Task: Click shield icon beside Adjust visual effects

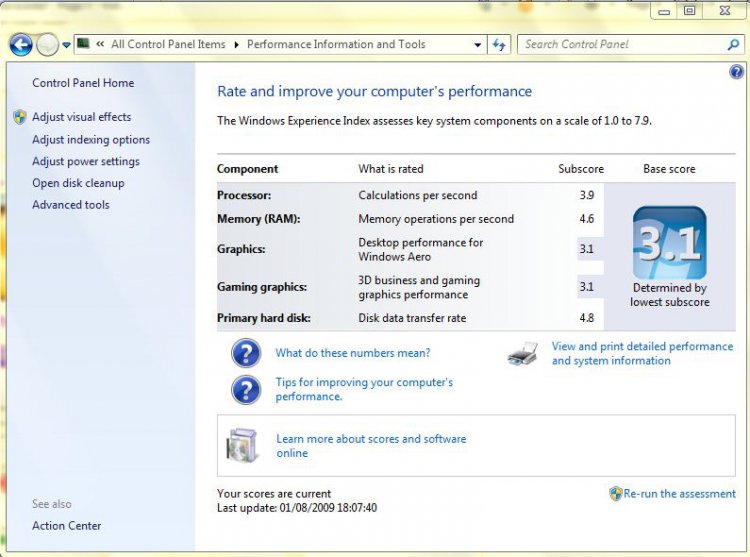Action: 20,117
